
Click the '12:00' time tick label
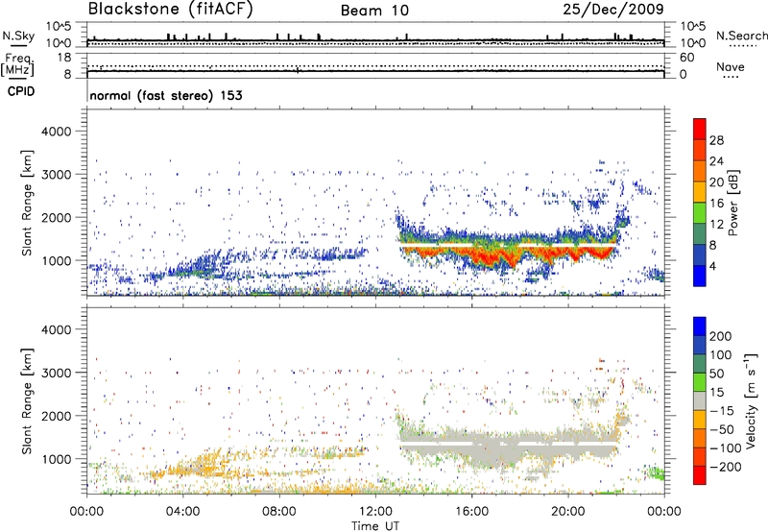pyautogui.click(x=375, y=512)
